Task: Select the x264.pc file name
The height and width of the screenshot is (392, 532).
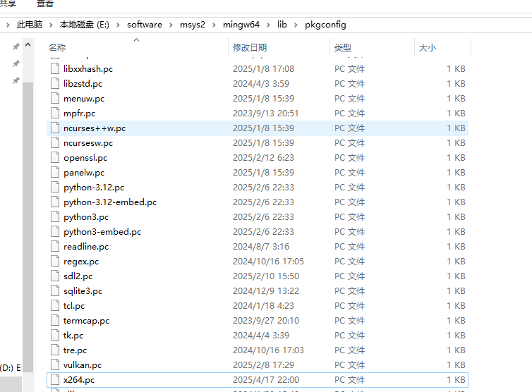Action: (79, 380)
